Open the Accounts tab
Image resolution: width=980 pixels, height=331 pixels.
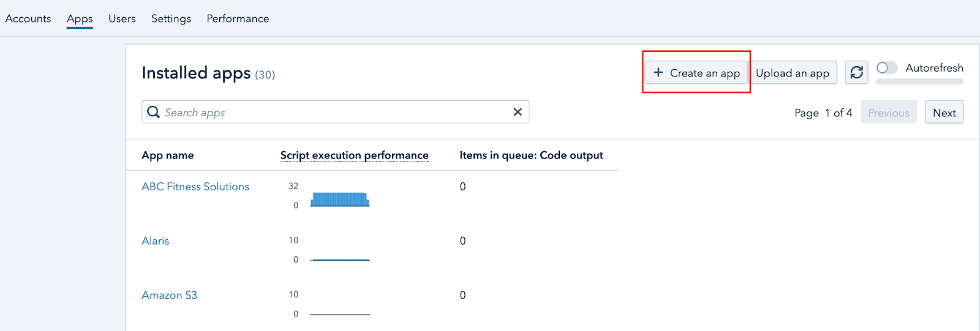pos(28,19)
